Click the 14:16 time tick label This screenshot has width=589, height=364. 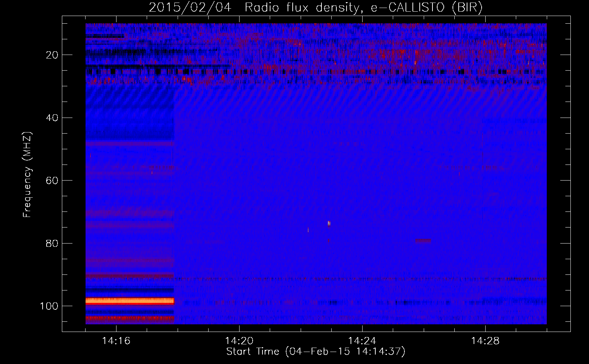116,341
